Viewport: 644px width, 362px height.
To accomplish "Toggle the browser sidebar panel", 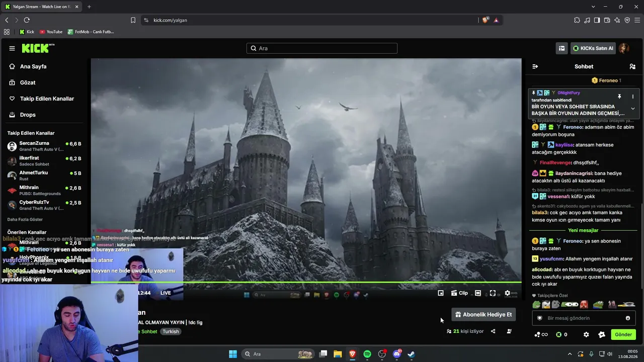I will point(597,20).
